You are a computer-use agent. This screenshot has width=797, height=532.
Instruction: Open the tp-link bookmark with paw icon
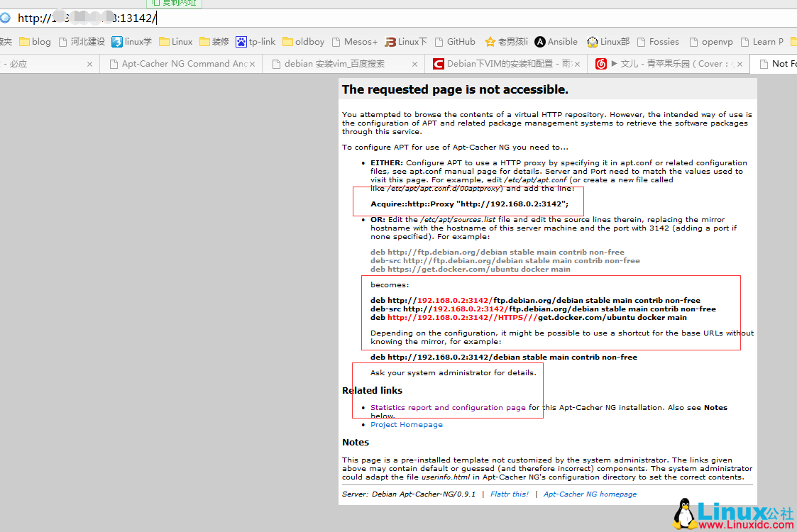click(255, 42)
